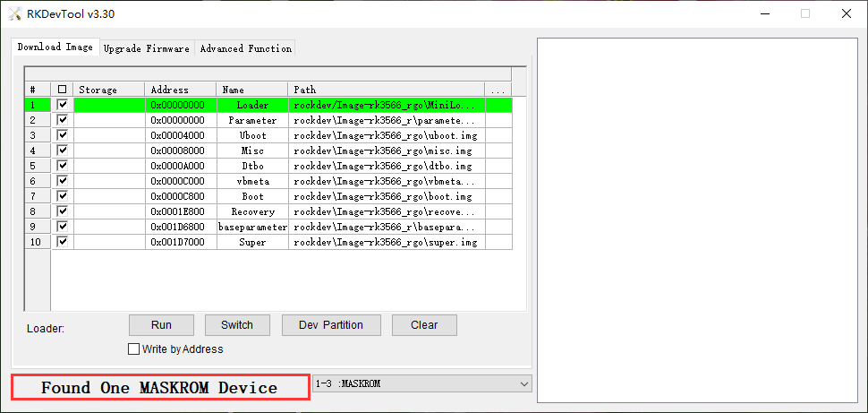This screenshot has height=413, width=868.
Task: Toggle the vbmeta row checkbox
Action: [x=63, y=181]
